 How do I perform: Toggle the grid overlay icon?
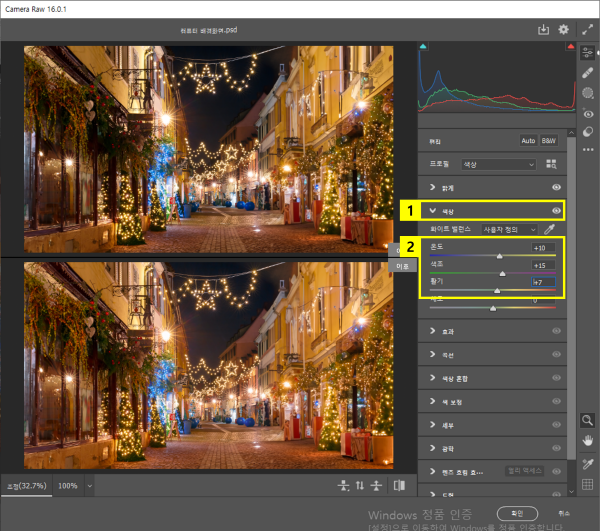click(x=588, y=485)
